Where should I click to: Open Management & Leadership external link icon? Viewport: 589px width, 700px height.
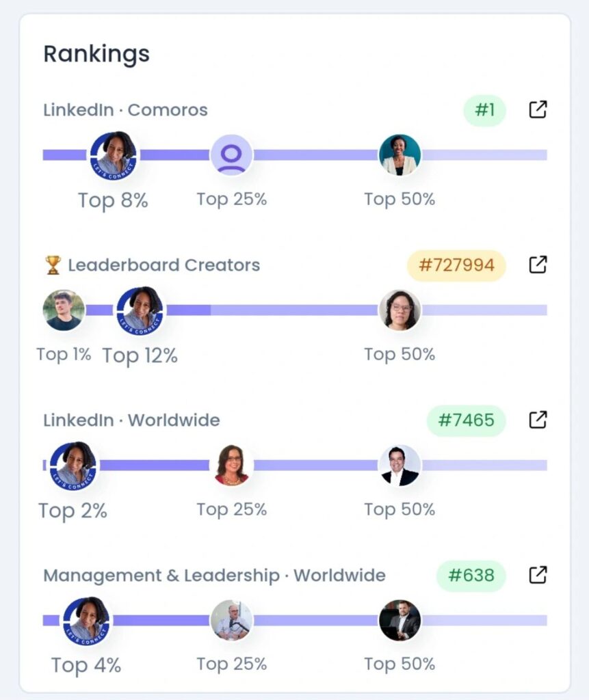pyautogui.click(x=538, y=575)
